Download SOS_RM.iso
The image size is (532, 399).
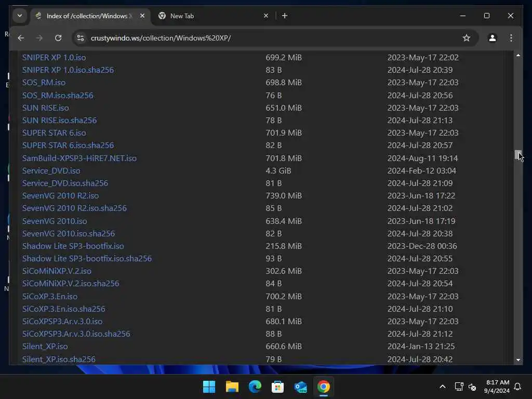coord(44,83)
